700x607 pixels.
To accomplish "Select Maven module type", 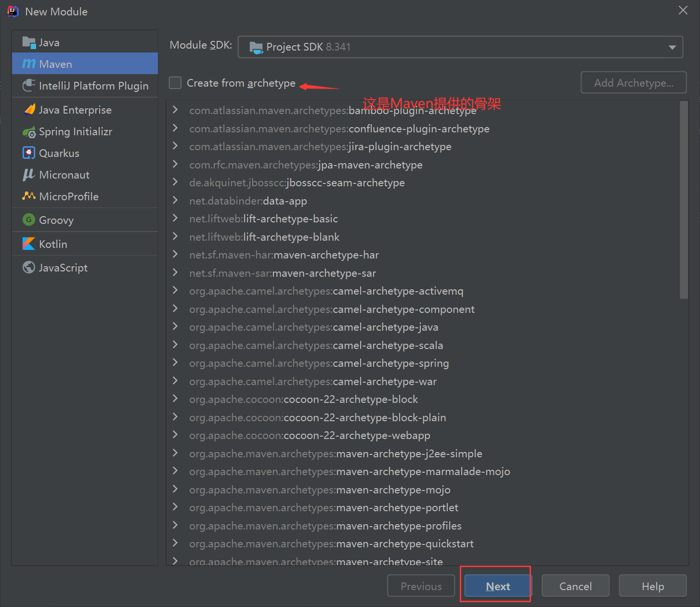I will coord(85,64).
